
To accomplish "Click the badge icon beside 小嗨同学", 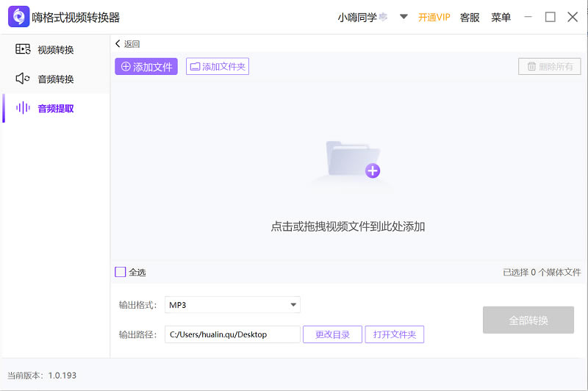I will coord(383,17).
